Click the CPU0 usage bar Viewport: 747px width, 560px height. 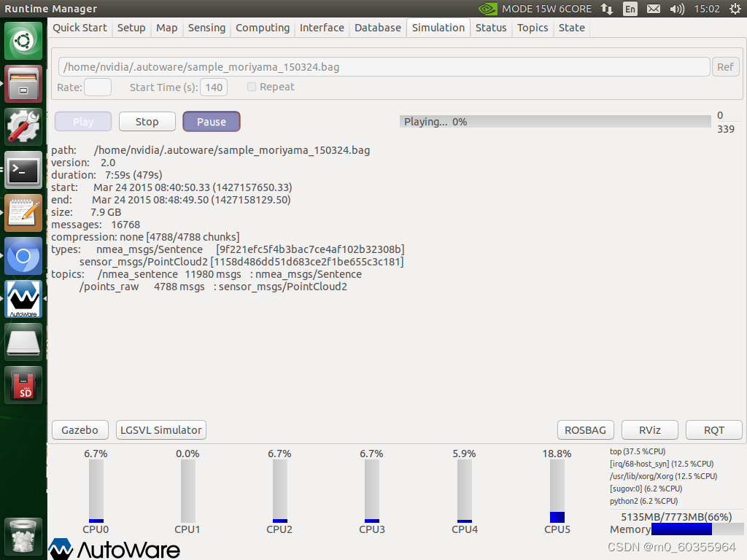click(96, 491)
